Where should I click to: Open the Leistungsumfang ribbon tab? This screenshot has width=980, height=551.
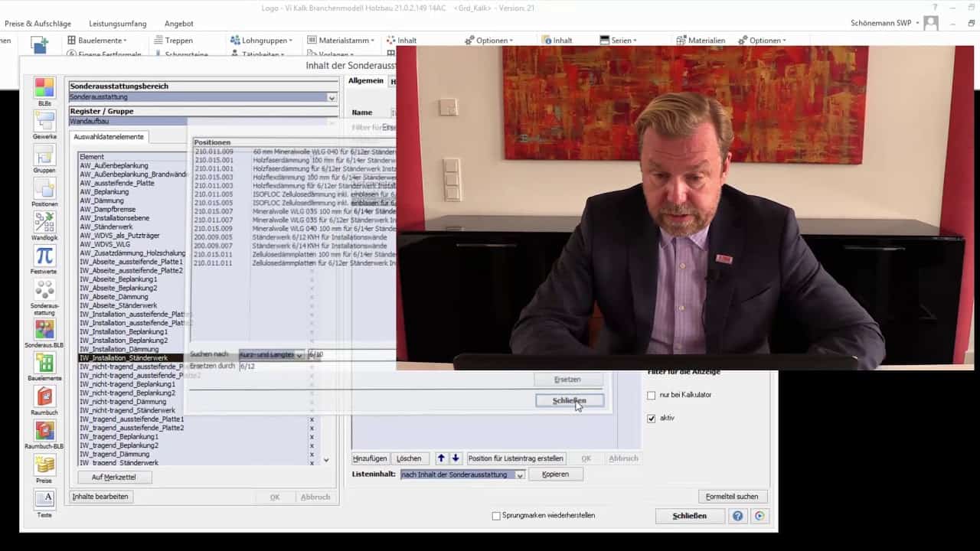[x=117, y=24]
